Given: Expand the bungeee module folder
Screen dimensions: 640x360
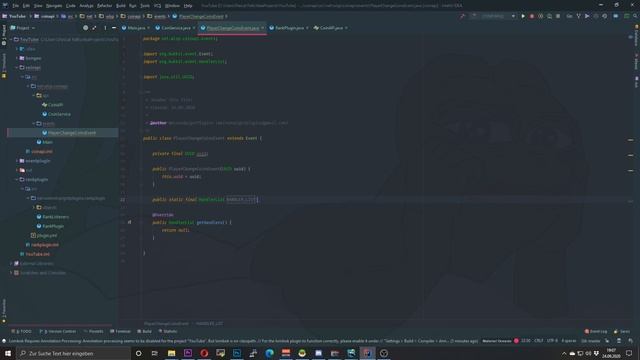Looking at the screenshot, I should [17, 58].
